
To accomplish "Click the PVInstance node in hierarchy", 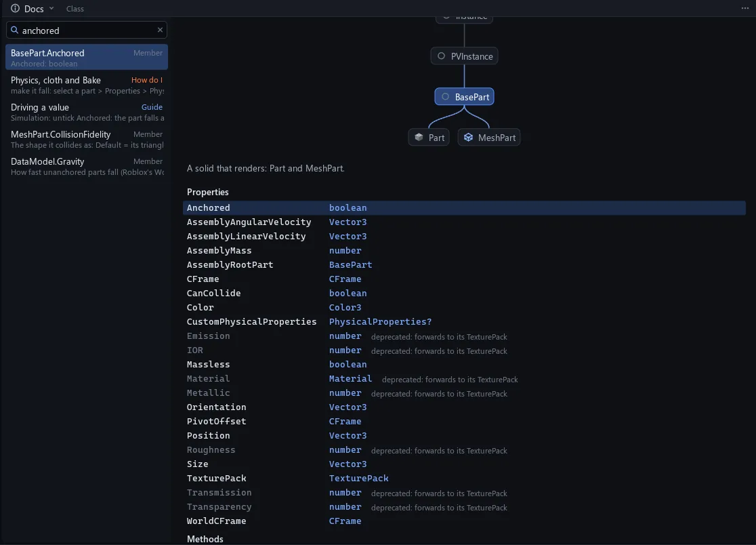I will tap(464, 56).
